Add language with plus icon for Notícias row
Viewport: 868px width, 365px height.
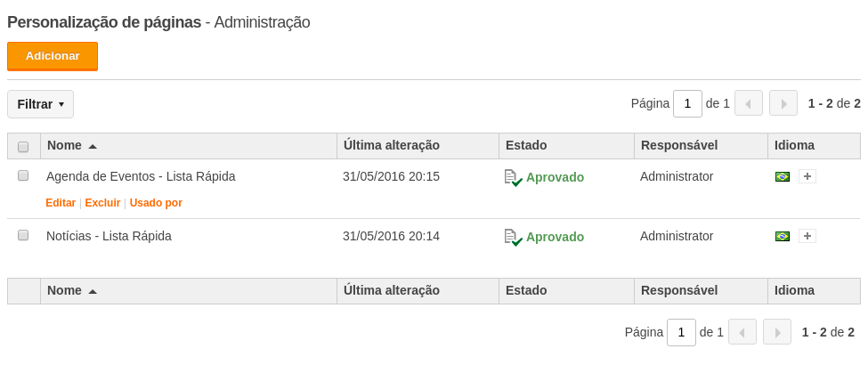(x=807, y=237)
